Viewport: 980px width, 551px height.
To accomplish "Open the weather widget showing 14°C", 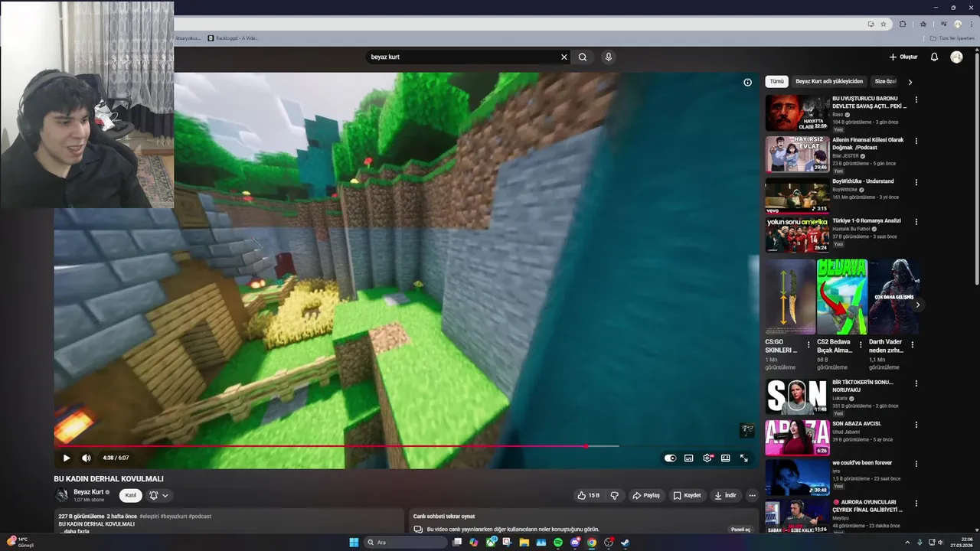I will 20,542.
